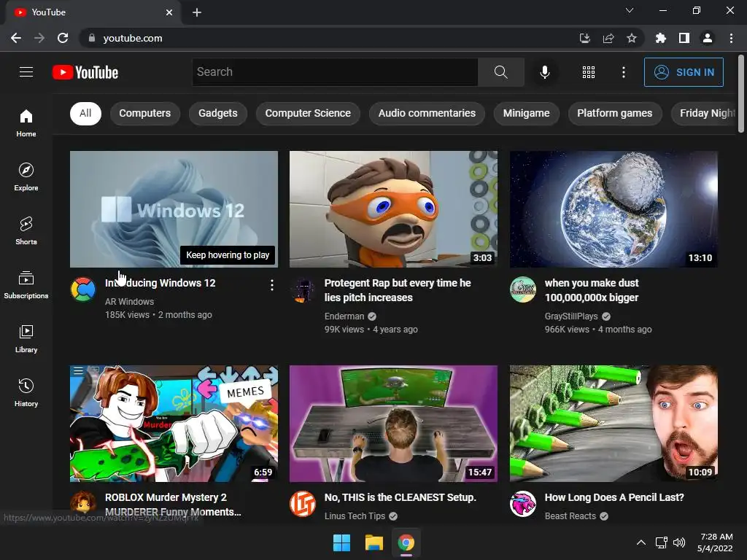
Task: Open Shorts in the sidebar
Action: click(26, 230)
